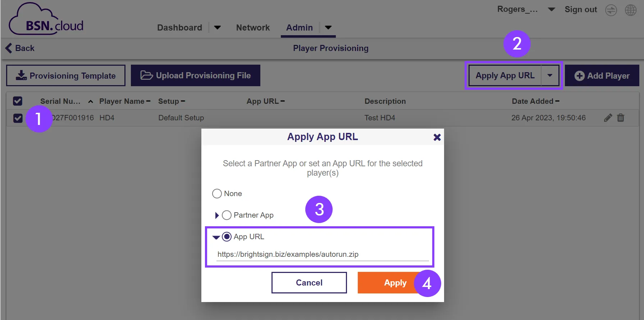644x320 pixels.
Task: Select the App URL radio option
Action: (x=227, y=237)
